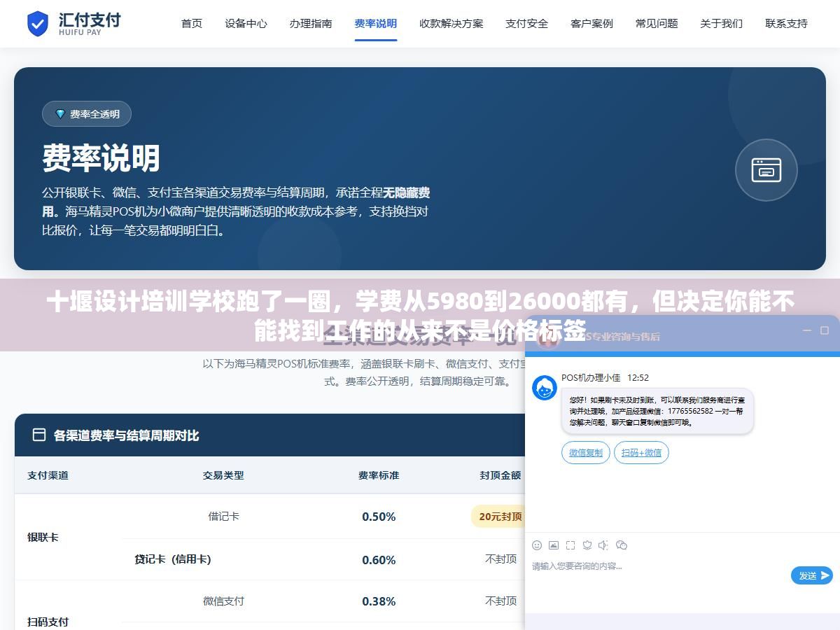The height and width of the screenshot is (630, 840).
Task: Click the POS机办理小佳 agent name
Action: point(591,377)
